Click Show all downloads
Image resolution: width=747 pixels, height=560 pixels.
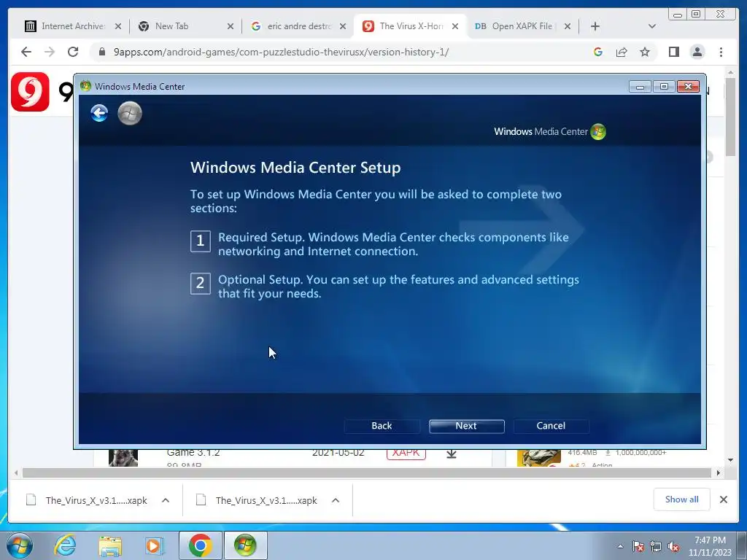point(682,499)
